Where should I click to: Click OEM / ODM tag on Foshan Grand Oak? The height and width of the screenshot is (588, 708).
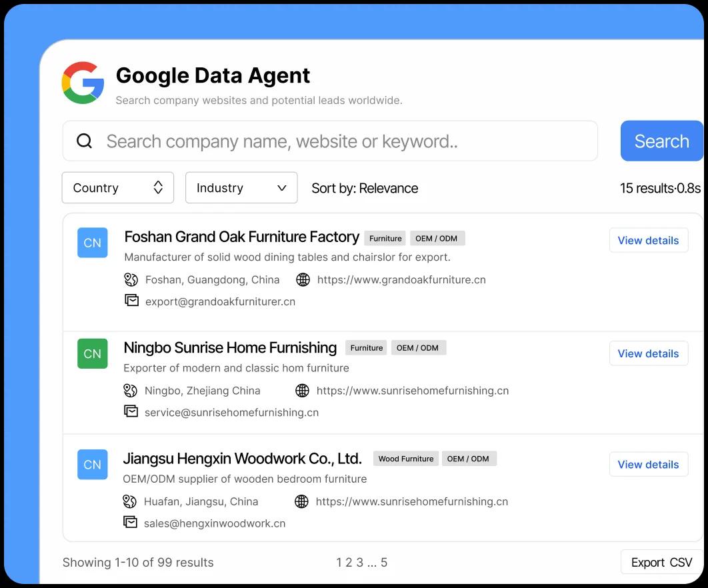(x=437, y=239)
